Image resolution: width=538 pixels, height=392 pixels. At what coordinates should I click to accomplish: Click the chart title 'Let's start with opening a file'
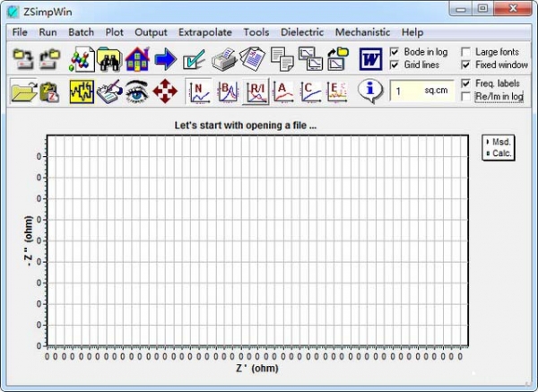tap(246, 126)
